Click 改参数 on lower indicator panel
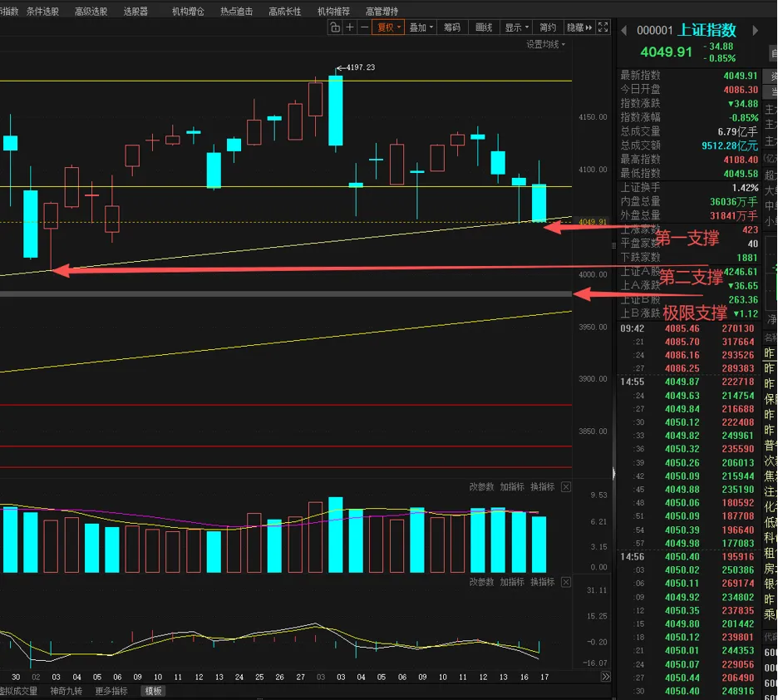 pos(481,582)
